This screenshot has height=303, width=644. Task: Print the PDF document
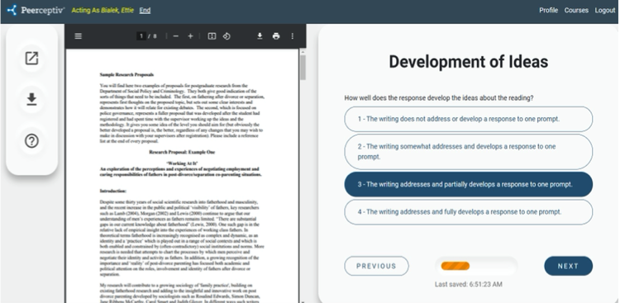pyautogui.click(x=276, y=36)
